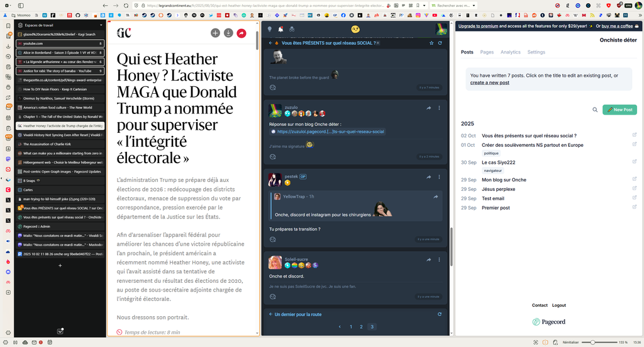The image size is (644, 347).
Task: Click search magnifier in Pagecord posts
Action: [595, 110]
